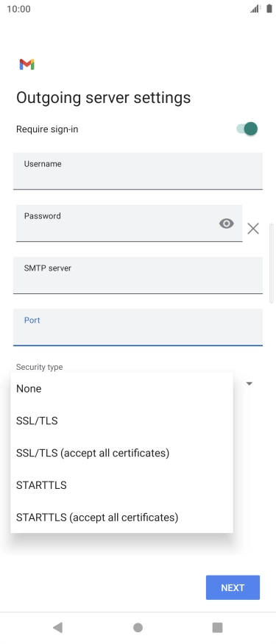
Task: Tap the signal strength status icon
Action: pos(255,9)
